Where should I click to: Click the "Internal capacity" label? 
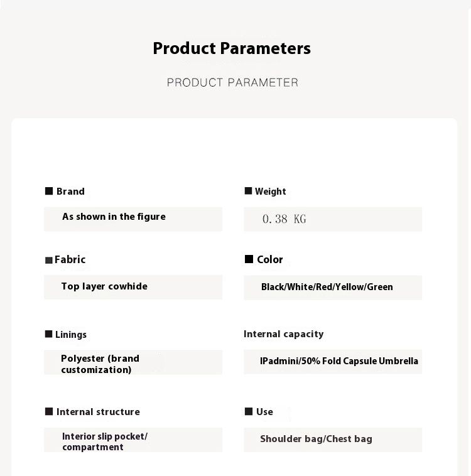[x=283, y=334]
